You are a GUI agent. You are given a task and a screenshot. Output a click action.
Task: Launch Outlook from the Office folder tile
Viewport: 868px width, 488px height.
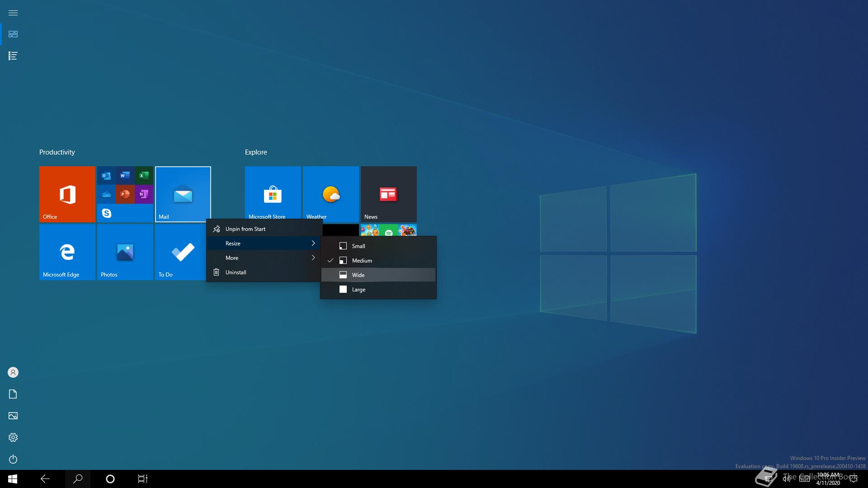[106, 175]
